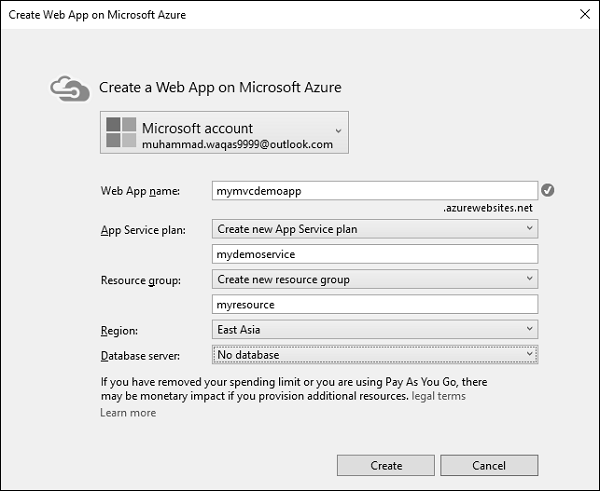
Task: Open the App Service plan dropdown
Action: click(x=529, y=229)
